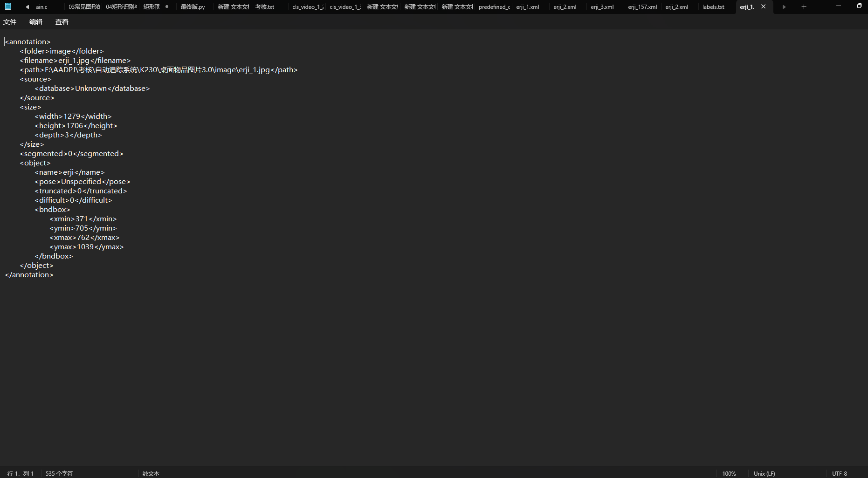Go to the erji_3.xml tab
Screen dimensions: 868x478
coord(602,7)
